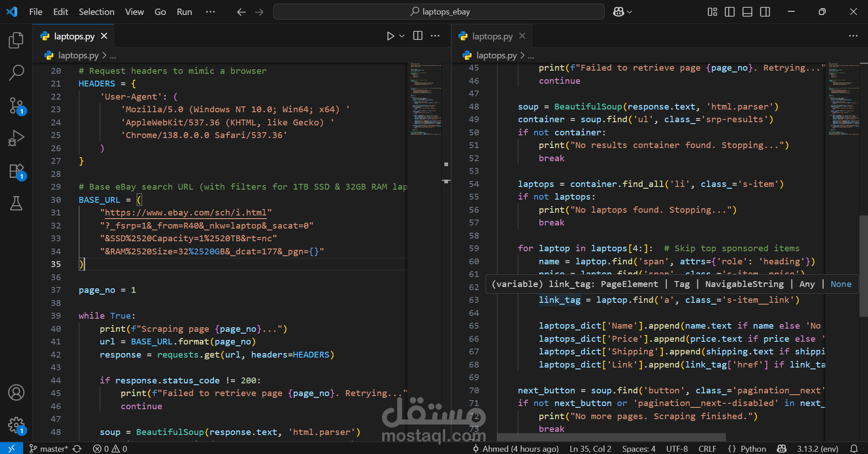Select the right laptops.py editor tab

pos(492,36)
